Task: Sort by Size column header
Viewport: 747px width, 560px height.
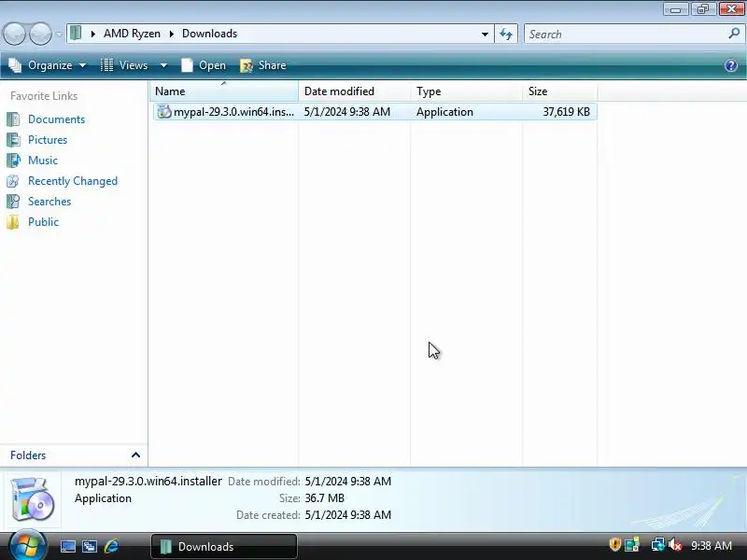Action: point(559,91)
